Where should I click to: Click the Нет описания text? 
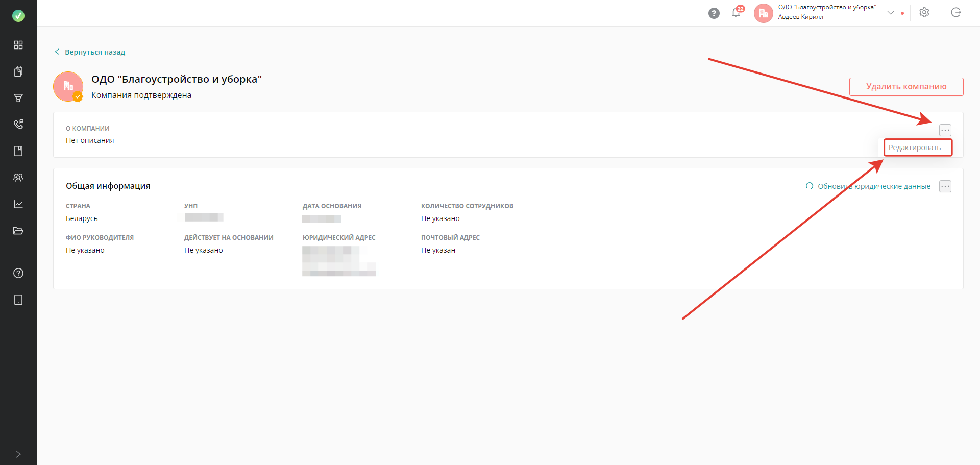click(90, 140)
